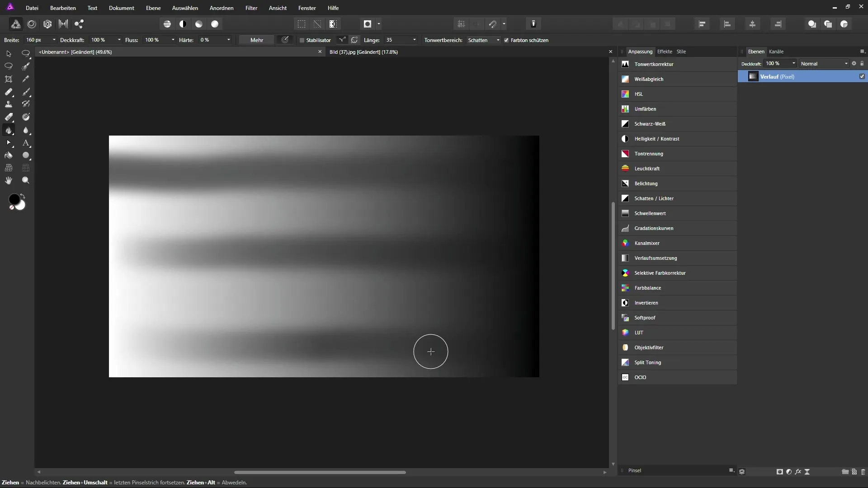Select the Hand view tool
The width and height of the screenshot is (868, 488).
tap(9, 180)
